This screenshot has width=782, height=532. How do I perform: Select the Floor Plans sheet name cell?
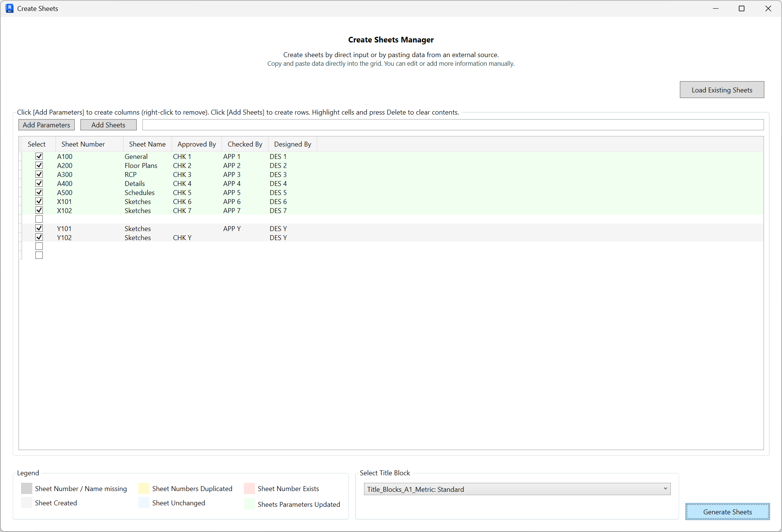(141, 165)
